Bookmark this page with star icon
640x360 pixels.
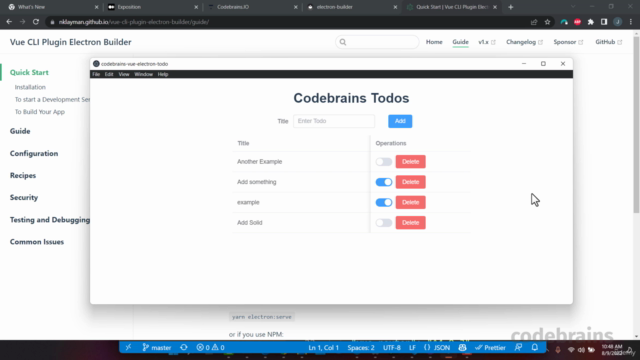[x=547, y=22]
